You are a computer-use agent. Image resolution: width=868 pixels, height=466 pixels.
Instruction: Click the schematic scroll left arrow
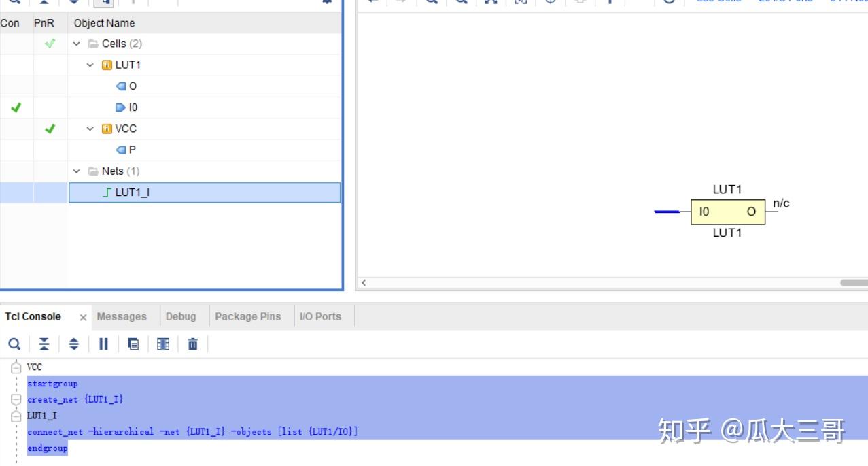point(364,283)
